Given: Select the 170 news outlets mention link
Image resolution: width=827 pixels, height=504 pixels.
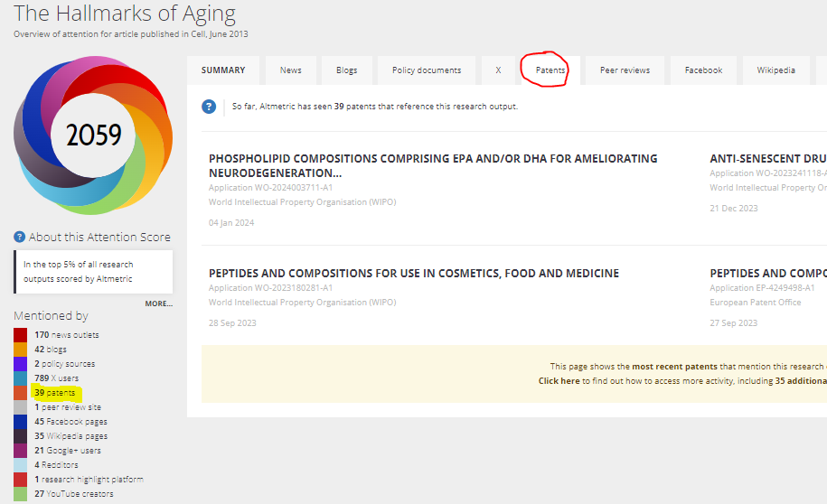Looking at the screenshot, I should click(x=66, y=335).
